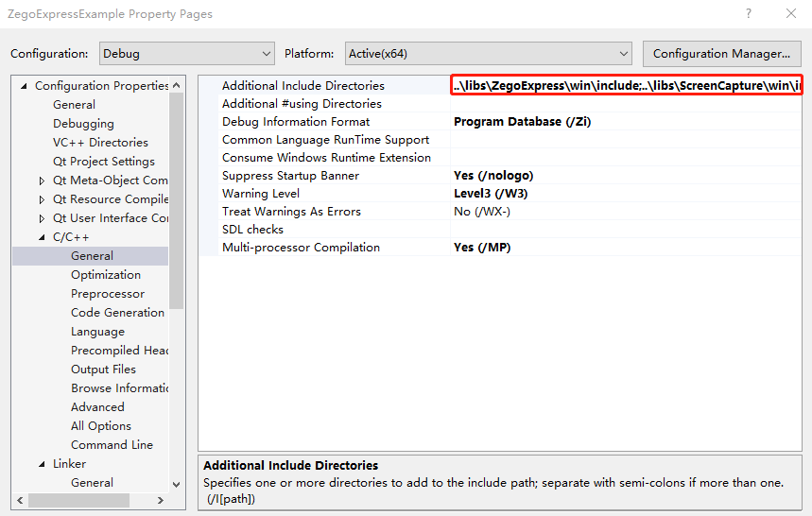812x516 pixels.
Task: Select Optimization under C/C++
Action: [106, 275]
